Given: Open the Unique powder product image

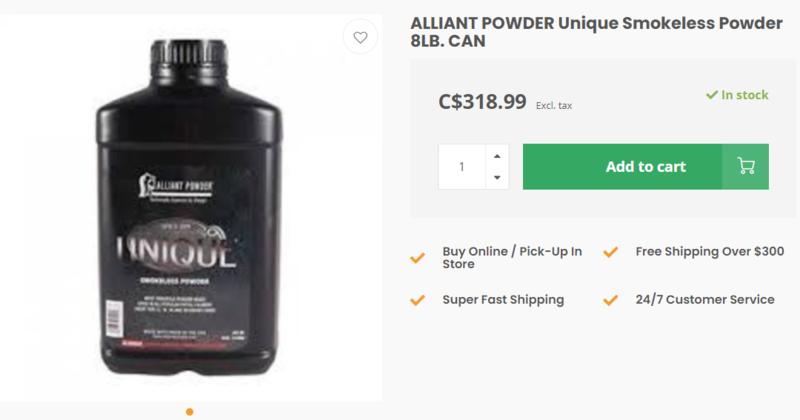Looking at the screenshot, I should coord(190,207).
